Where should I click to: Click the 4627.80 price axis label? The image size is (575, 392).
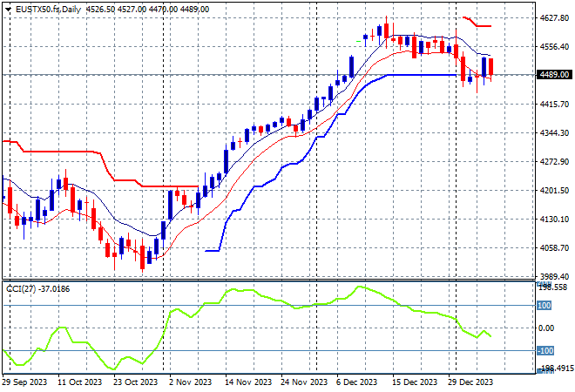coord(552,17)
